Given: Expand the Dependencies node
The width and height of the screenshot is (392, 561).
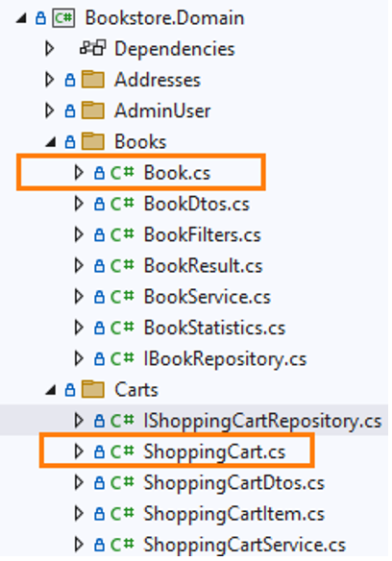Looking at the screenshot, I should point(50,49).
